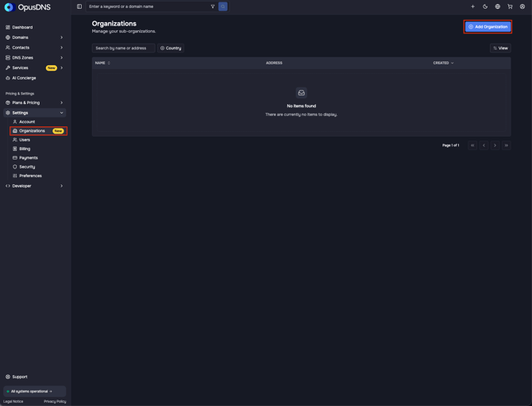Expand the Contacts chevron

(x=62, y=48)
